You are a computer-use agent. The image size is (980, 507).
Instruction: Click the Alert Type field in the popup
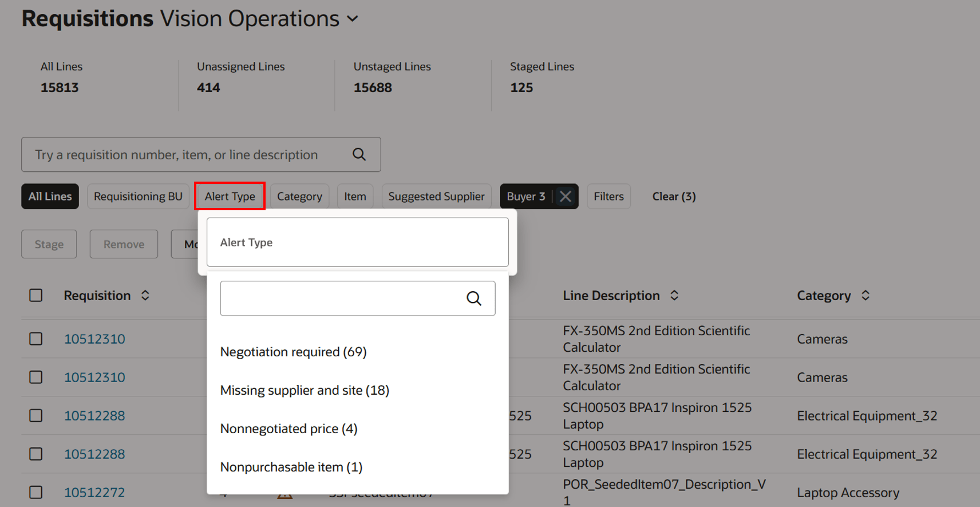tap(357, 242)
